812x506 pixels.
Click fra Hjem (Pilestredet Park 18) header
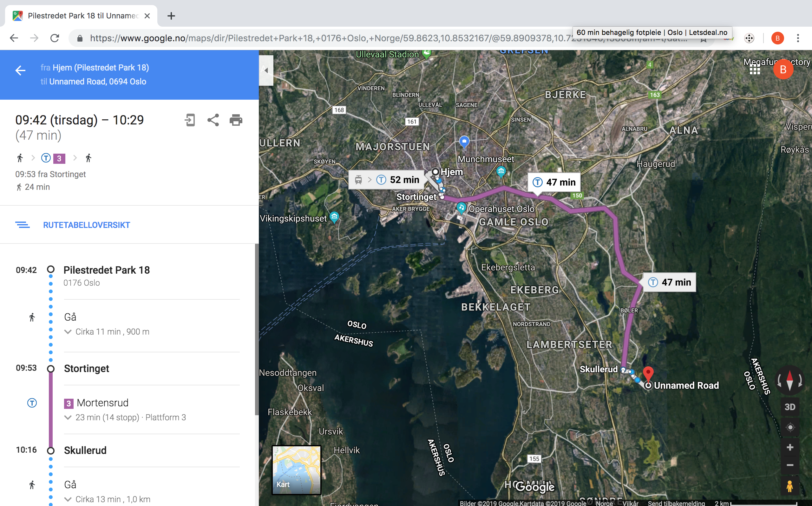point(95,68)
